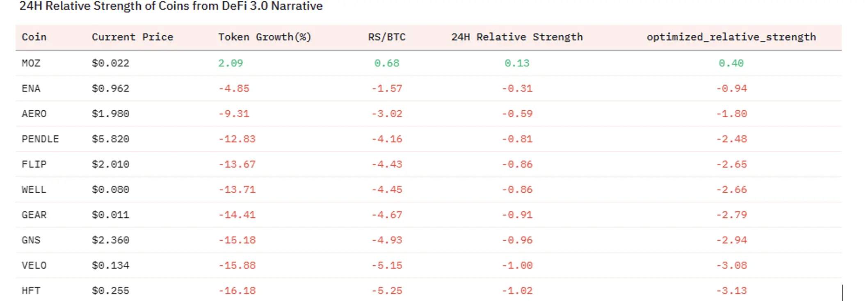Click the WELL coin cell
868x301 pixels.
pos(34,189)
